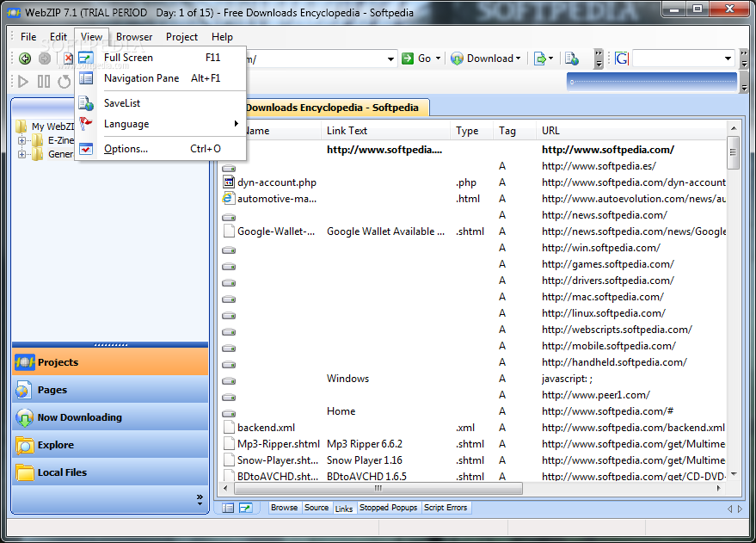The width and height of the screenshot is (756, 543).
Task: Click the Local Files folder icon
Action: pos(25,472)
